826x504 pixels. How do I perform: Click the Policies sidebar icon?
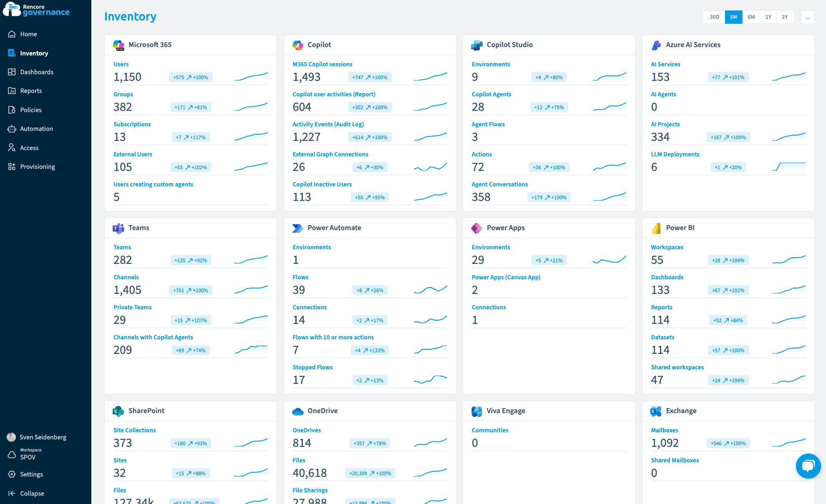click(x=12, y=110)
